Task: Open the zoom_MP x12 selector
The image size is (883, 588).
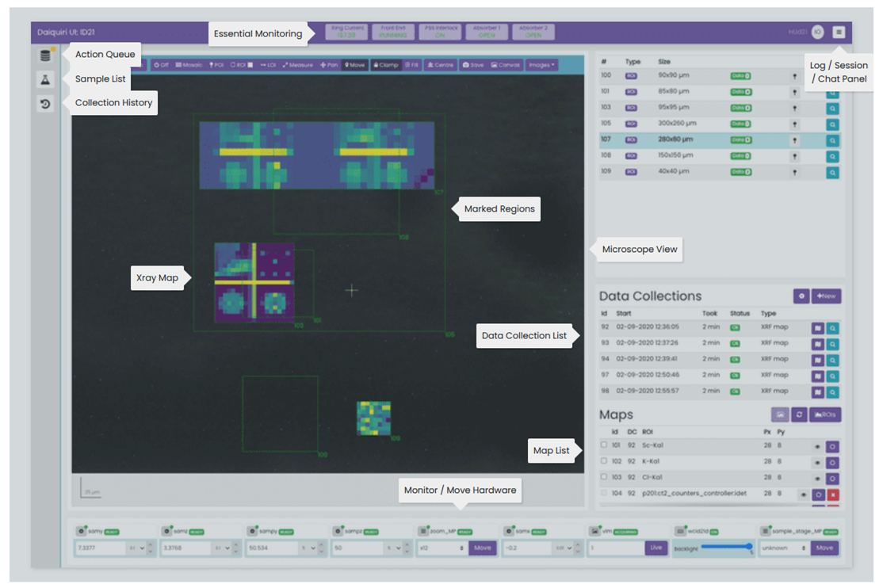Action: pyautogui.click(x=442, y=548)
